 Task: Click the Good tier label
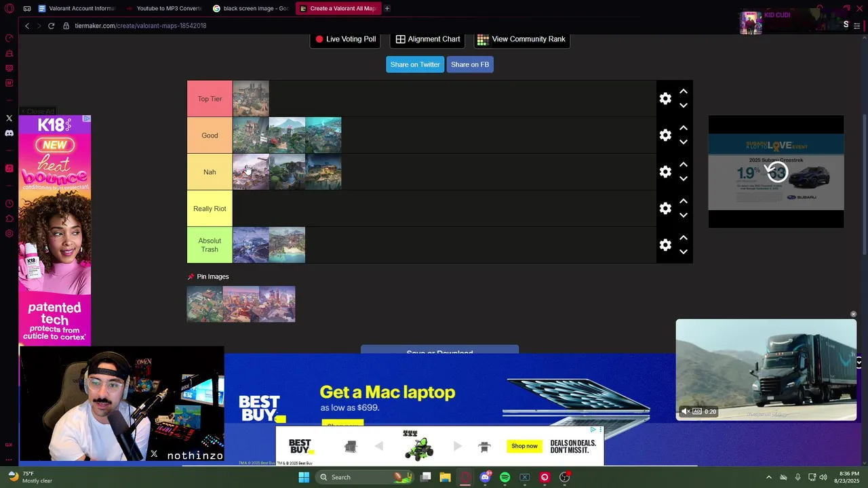(x=210, y=136)
